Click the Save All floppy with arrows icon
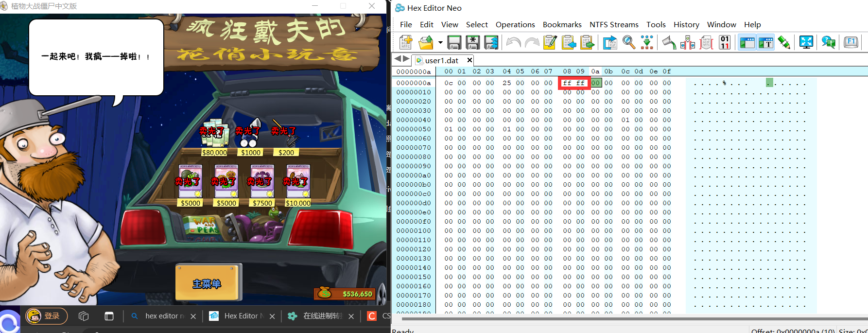Viewport: 868px width, 333px height. point(491,43)
